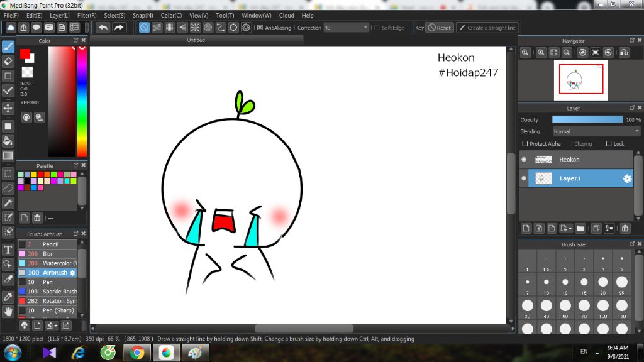Enable circle snap guide
This screenshot has width=644, height=362.
(208, 28)
